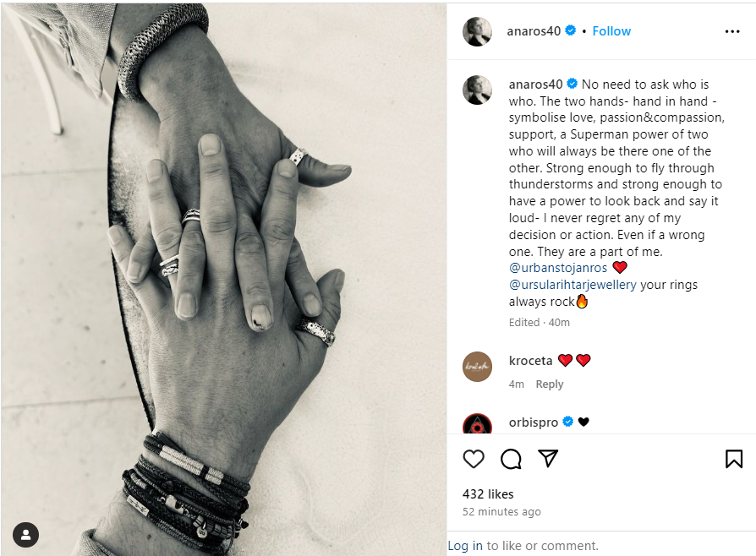
Task: Visit kroceta's profile by username
Action: 530,361
